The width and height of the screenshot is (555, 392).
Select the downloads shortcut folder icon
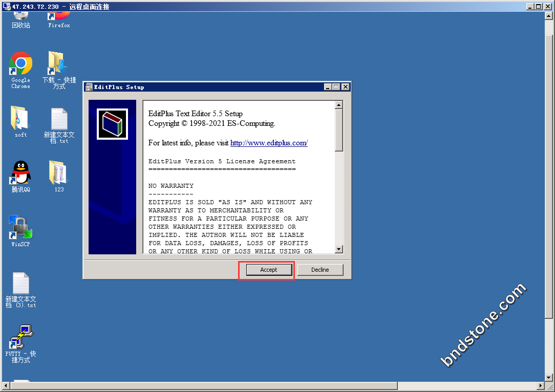coord(58,64)
